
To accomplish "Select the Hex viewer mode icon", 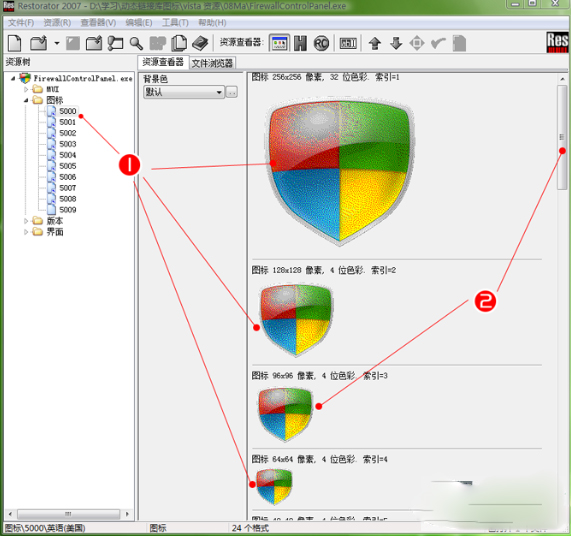I will [300, 43].
